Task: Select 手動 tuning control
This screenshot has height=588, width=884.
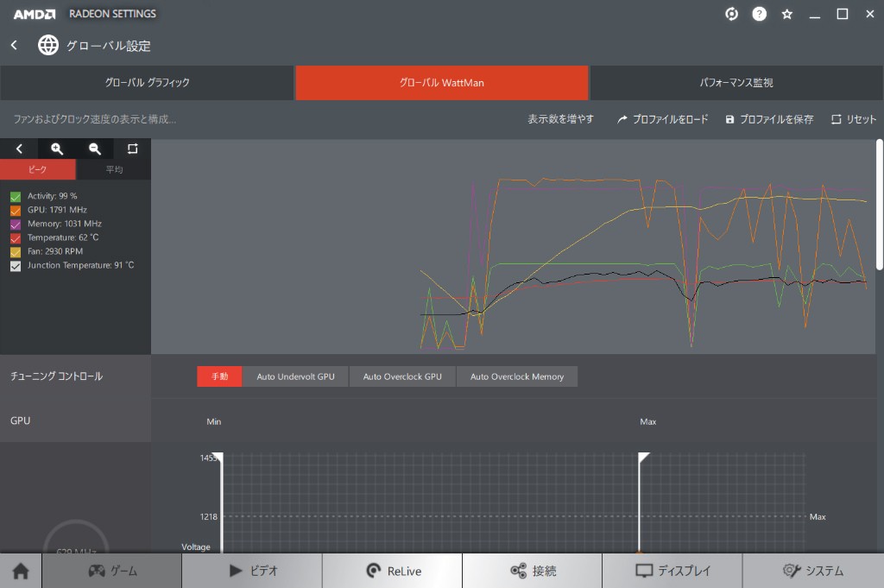Action: point(219,376)
